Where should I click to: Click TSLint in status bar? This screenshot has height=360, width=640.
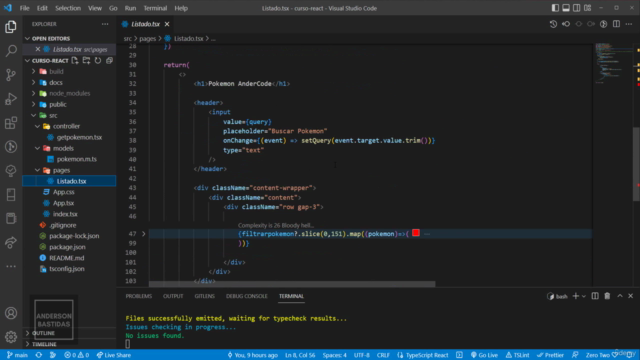[518, 355]
